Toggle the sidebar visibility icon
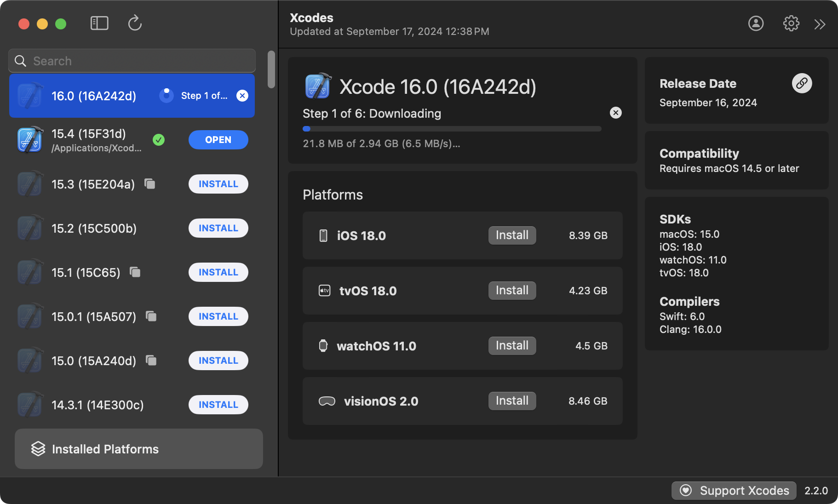 (99, 23)
